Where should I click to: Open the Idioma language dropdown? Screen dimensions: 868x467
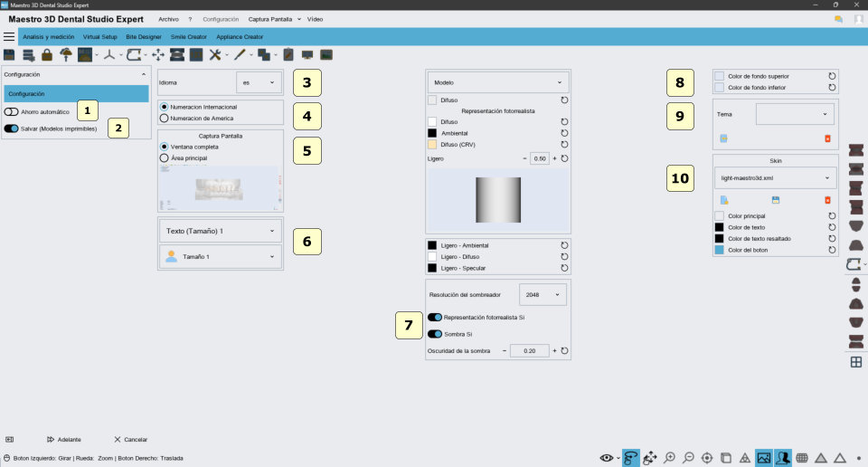click(259, 82)
